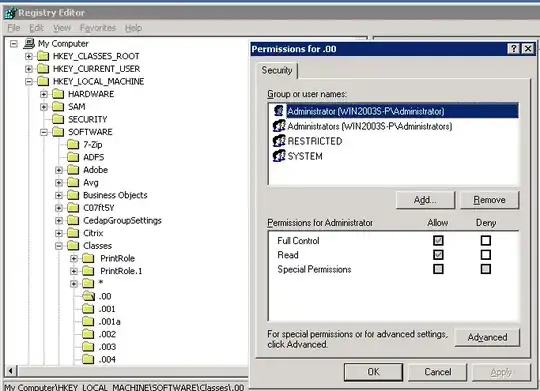Expand the HKEY_CURRENT_USER node

pos(29,69)
